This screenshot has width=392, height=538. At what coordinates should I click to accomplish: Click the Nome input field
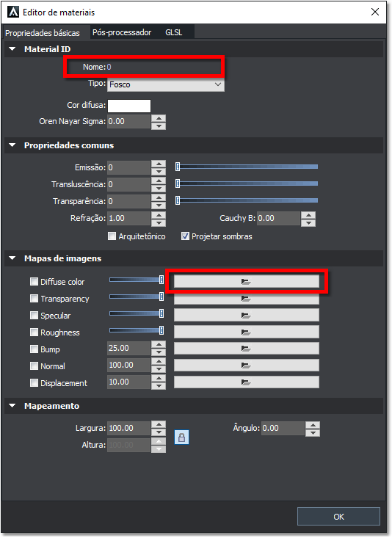click(x=164, y=67)
